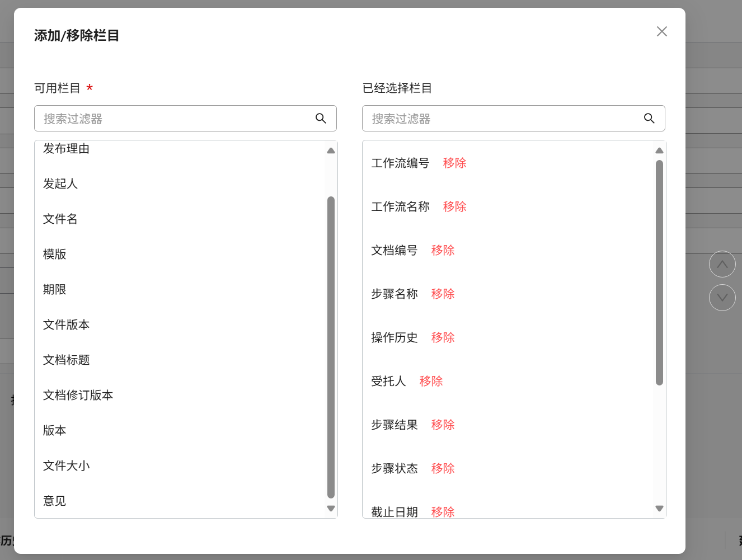
Task: Add 文件版本 from available list
Action: (66, 325)
